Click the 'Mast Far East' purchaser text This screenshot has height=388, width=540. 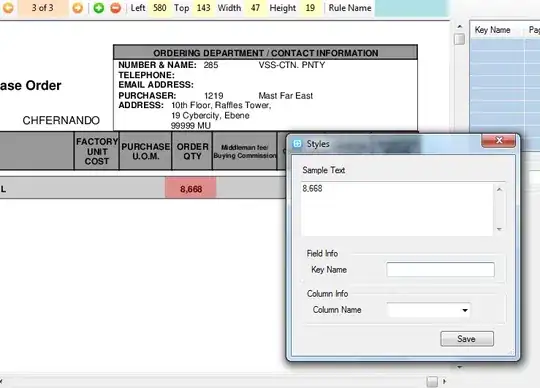[285, 95]
